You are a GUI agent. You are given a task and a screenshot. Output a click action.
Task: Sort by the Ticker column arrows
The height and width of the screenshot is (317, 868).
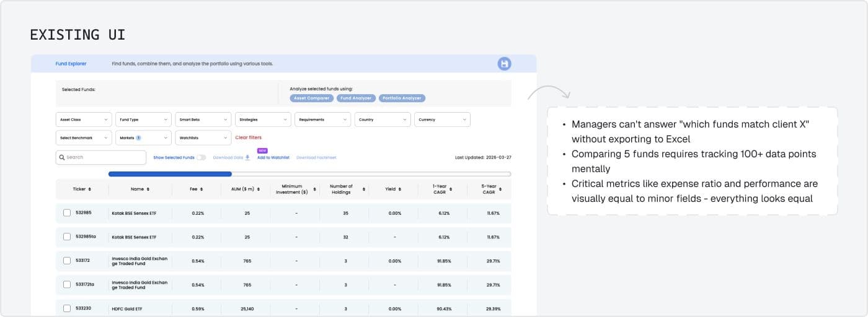coord(90,189)
